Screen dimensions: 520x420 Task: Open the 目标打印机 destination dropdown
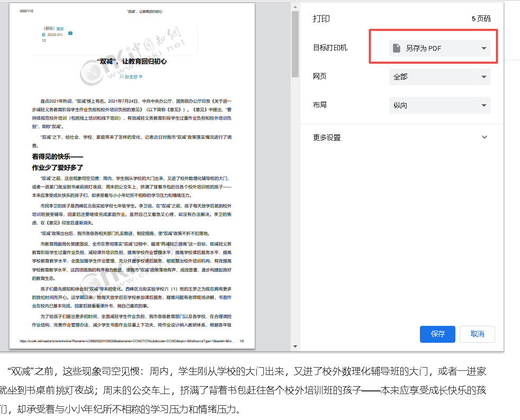click(x=440, y=48)
